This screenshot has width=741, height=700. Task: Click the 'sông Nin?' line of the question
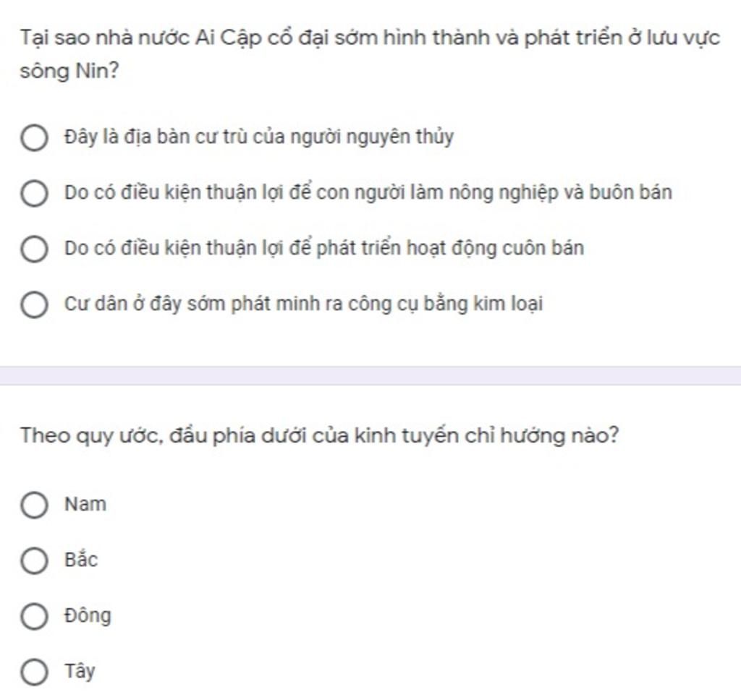pos(69,72)
